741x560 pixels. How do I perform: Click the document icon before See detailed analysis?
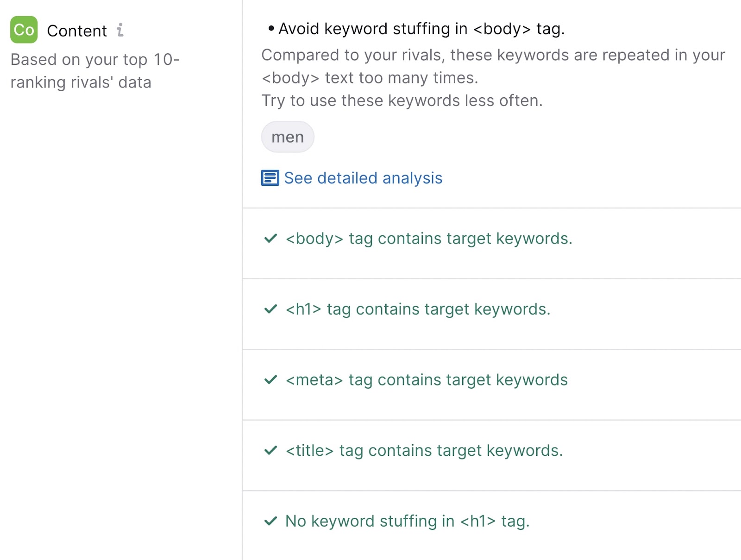[270, 178]
